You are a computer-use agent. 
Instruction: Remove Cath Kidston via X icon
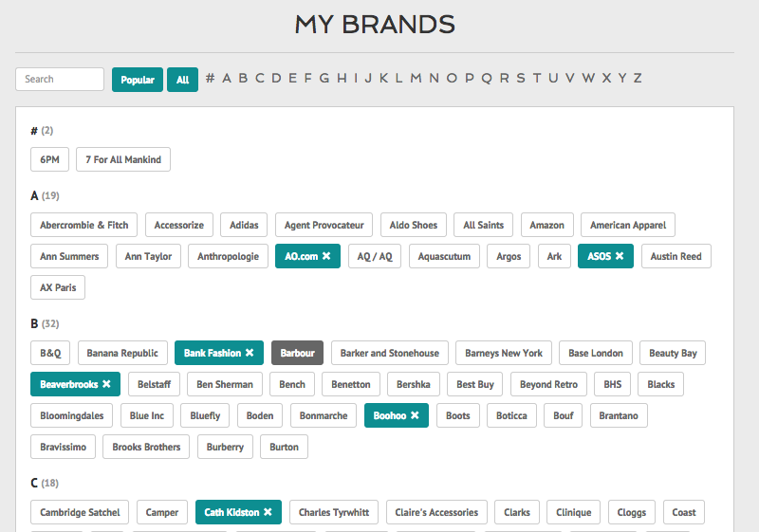[x=268, y=512]
